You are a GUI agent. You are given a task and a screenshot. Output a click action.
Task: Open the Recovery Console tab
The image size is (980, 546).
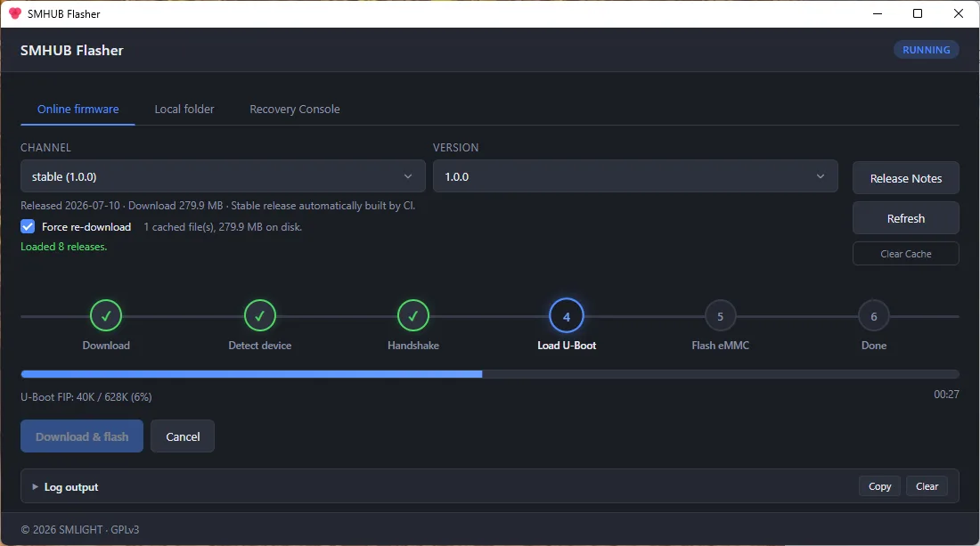point(295,110)
